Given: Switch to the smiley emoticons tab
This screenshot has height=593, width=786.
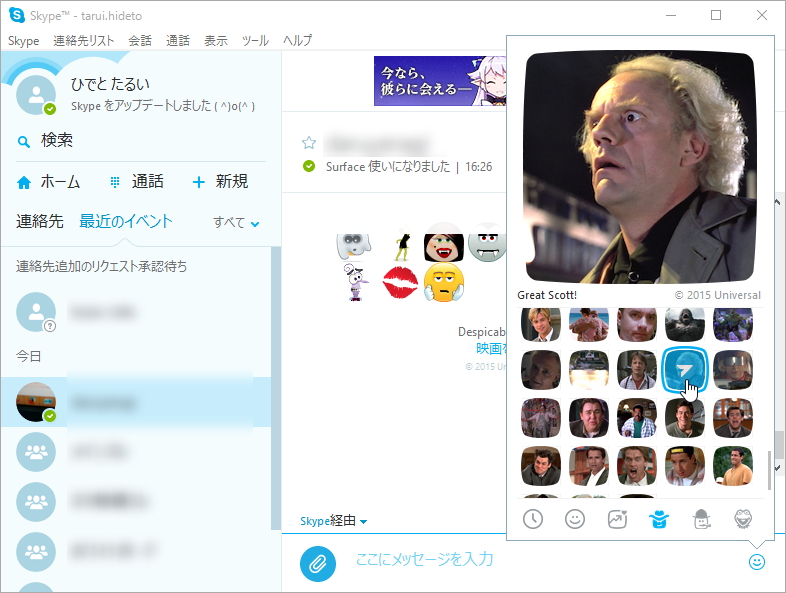Looking at the screenshot, I should [x=575, y=519].
